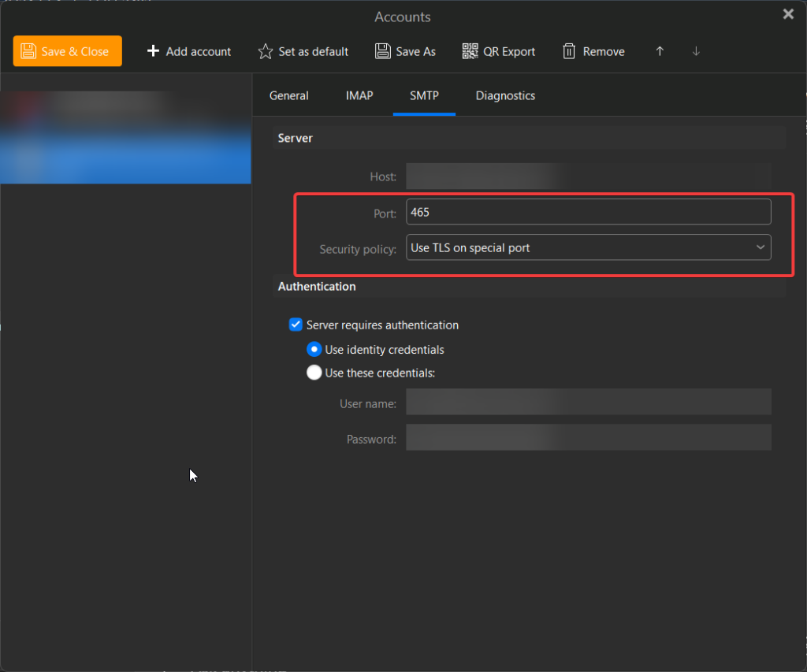
Task: Click the Save As disk icon
Action: (x=383, y=51)
